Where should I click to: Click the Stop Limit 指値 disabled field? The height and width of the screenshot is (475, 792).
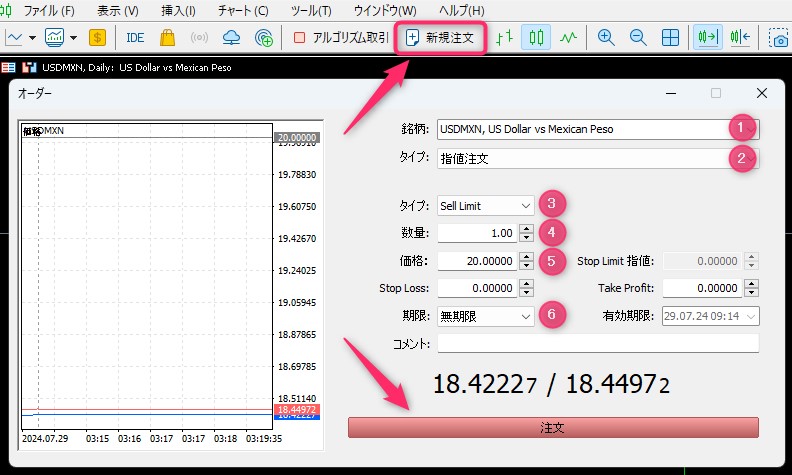pyautogui.click(x=703, y=261)
